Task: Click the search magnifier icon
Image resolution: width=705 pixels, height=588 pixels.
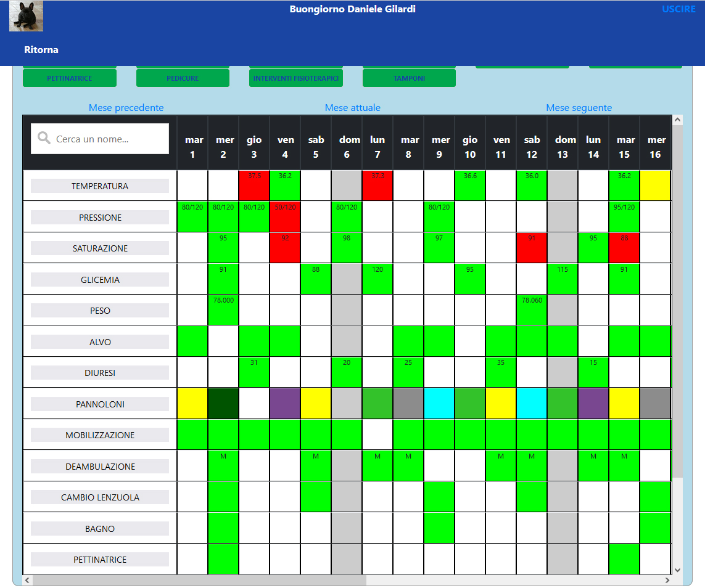Action: (x=44, y=139)
